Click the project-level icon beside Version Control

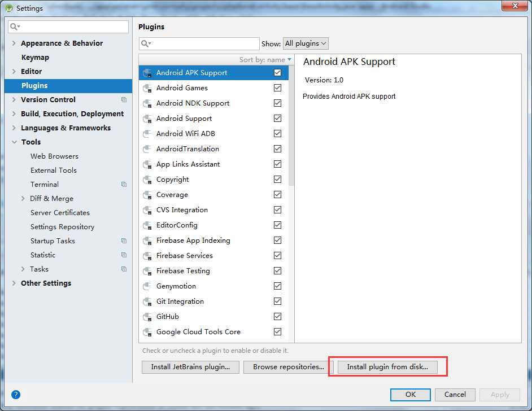pos(124,100)
